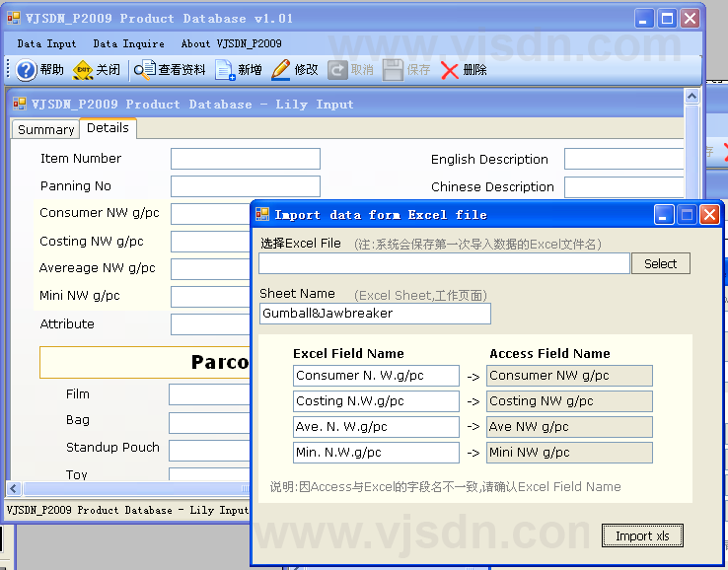The image size is (728, 570).
Task: Click Access field Costing NW g/pc box
Action: 569,401
